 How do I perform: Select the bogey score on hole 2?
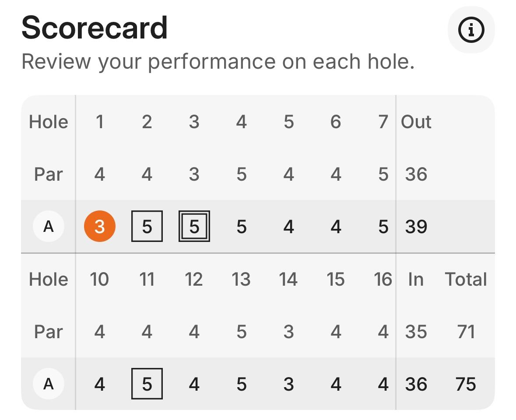point(147,227)
